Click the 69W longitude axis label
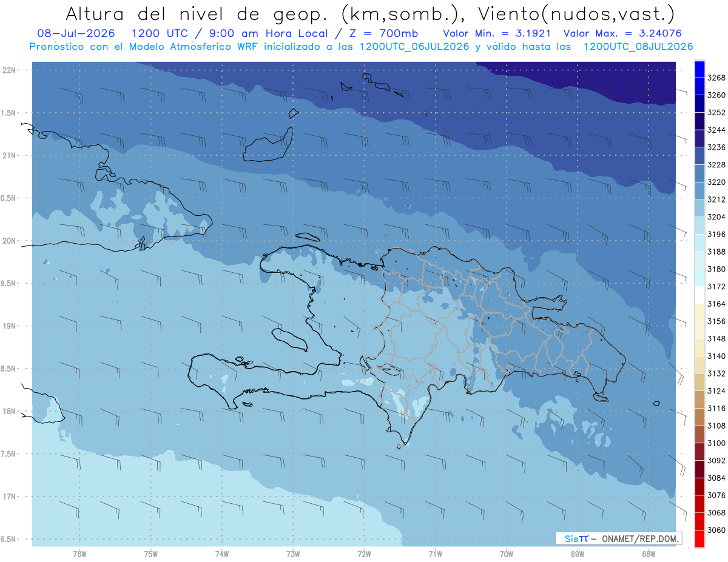Viewport: 728px width, 562px height. point(578,554)
